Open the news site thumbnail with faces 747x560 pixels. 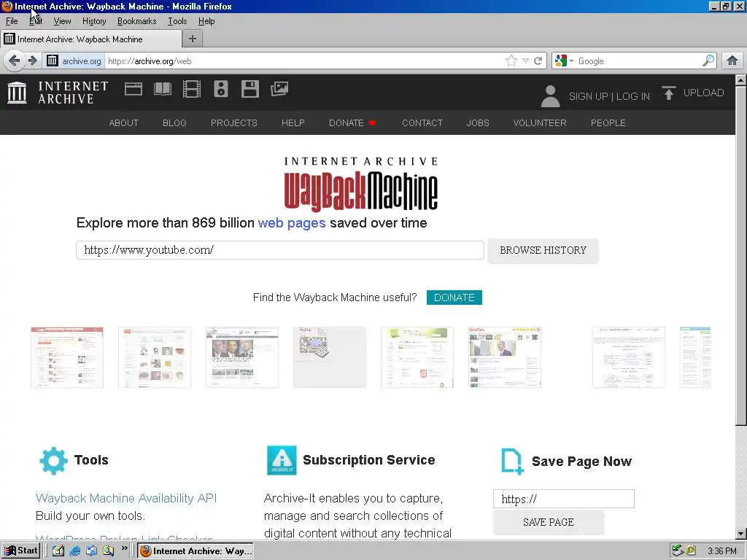click(x=242, y=357)
